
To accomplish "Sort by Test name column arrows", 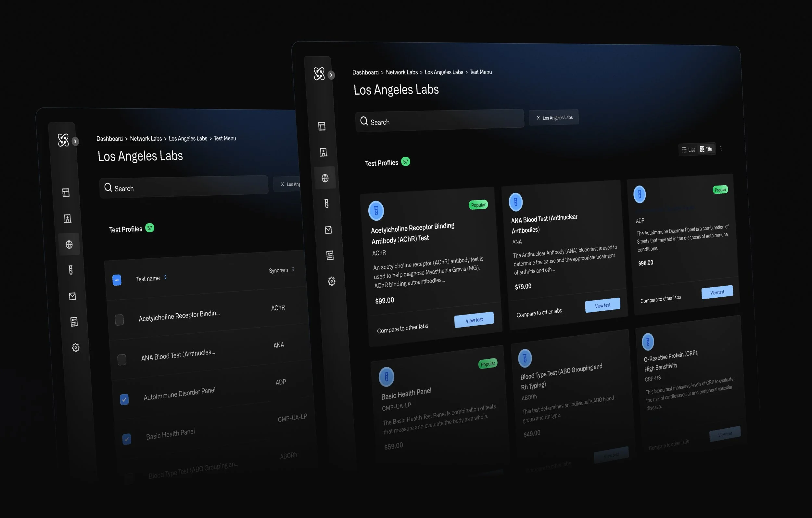I will click(x=165, y=277).
